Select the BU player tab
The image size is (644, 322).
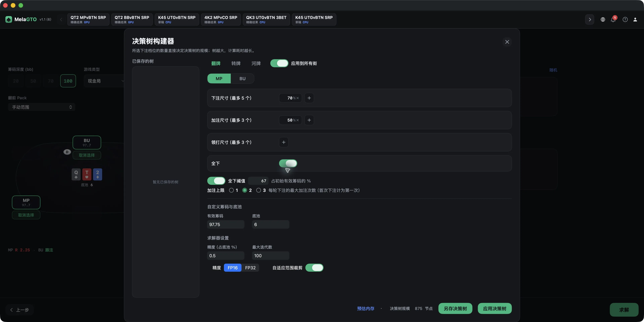[x=243, y=78]
